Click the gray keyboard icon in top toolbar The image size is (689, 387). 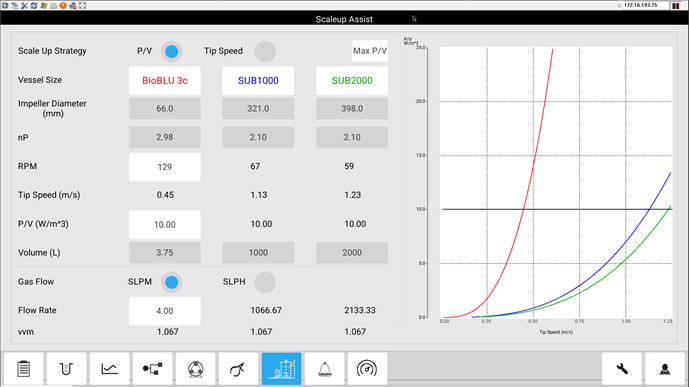click(x=53, y=6)
